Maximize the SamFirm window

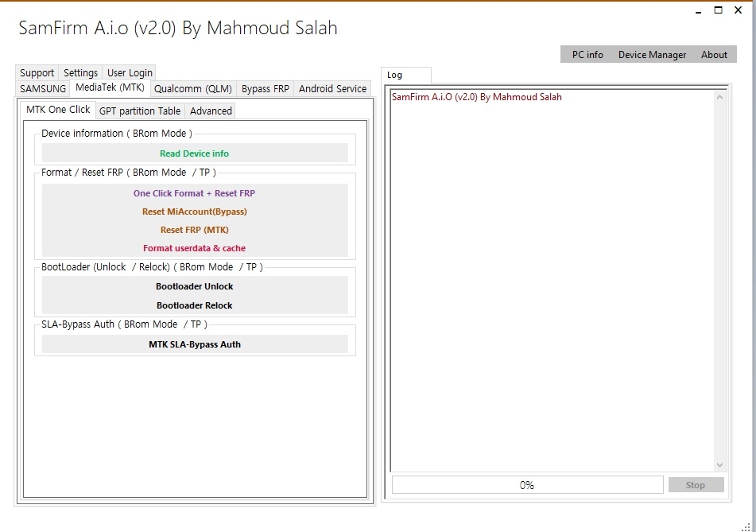coord(719,10)
